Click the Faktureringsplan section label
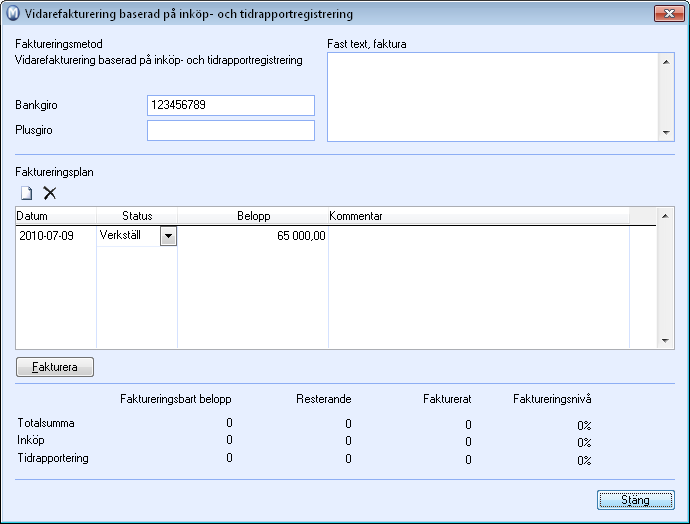 coord(54,172)
